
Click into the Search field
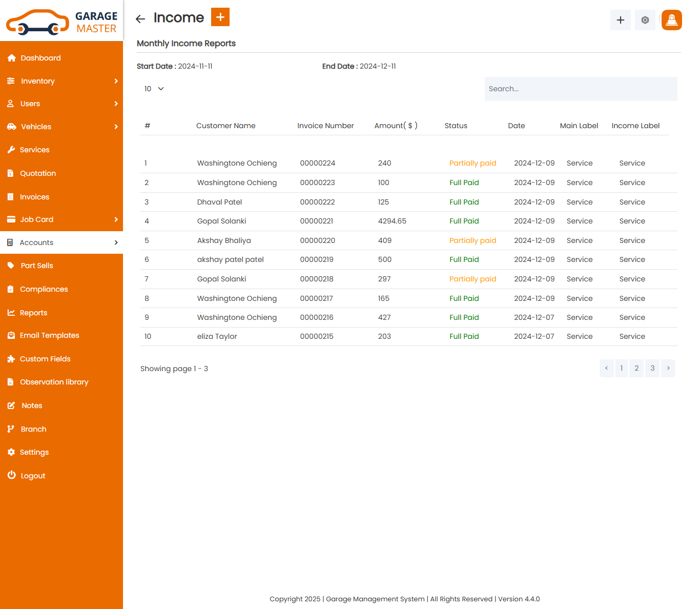point(581,89)
